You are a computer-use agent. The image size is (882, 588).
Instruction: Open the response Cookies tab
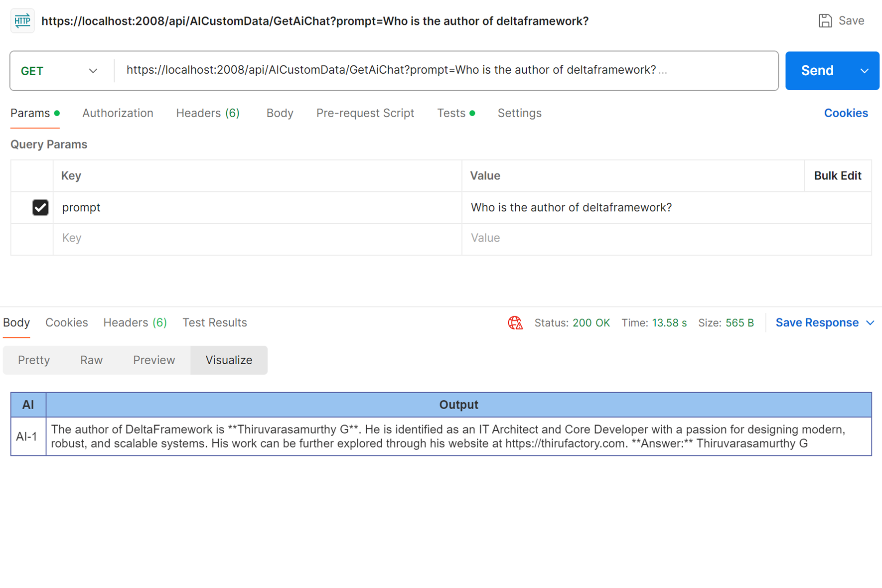point(67,323)
